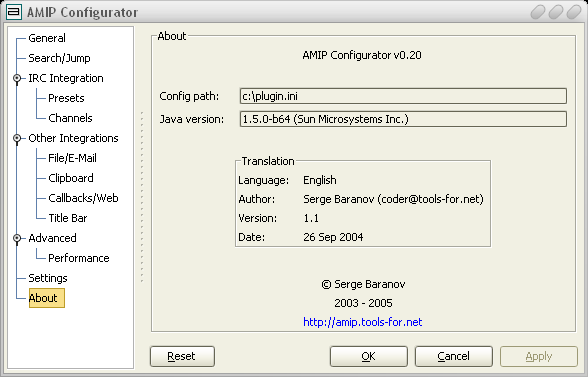This screenshot has height=377, width=588.
Task: Open the Title Bar page
Action: point(68,218)
